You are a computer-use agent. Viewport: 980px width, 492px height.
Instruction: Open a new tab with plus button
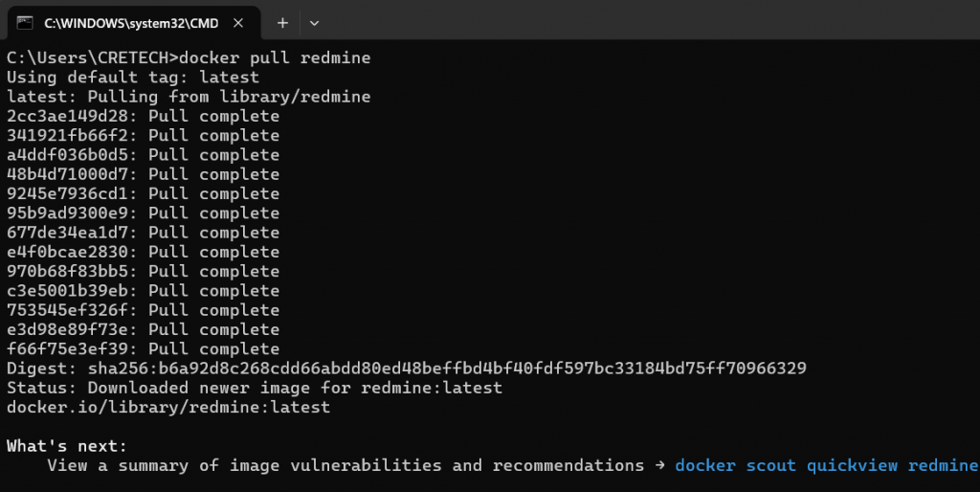point(282,22)
